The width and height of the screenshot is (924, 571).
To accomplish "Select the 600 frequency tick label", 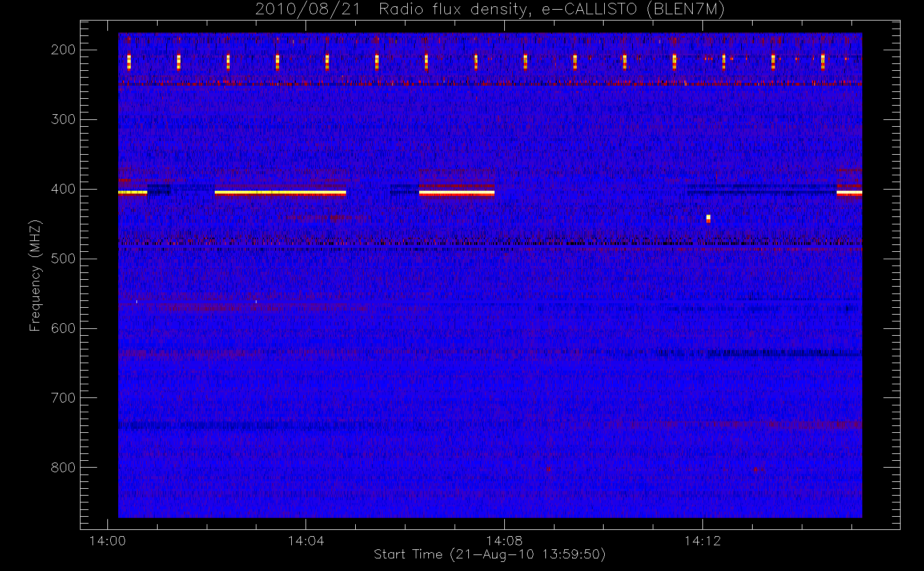I will 63,328.
